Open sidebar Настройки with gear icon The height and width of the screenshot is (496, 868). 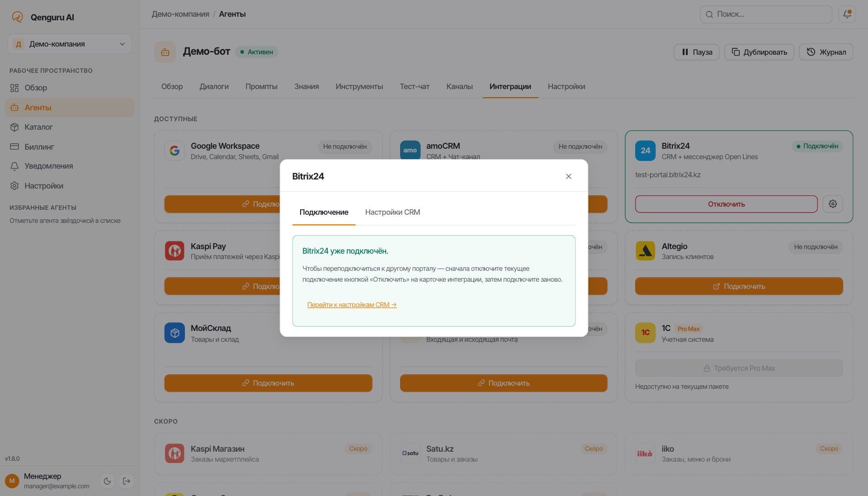click(x=70, y=186)
